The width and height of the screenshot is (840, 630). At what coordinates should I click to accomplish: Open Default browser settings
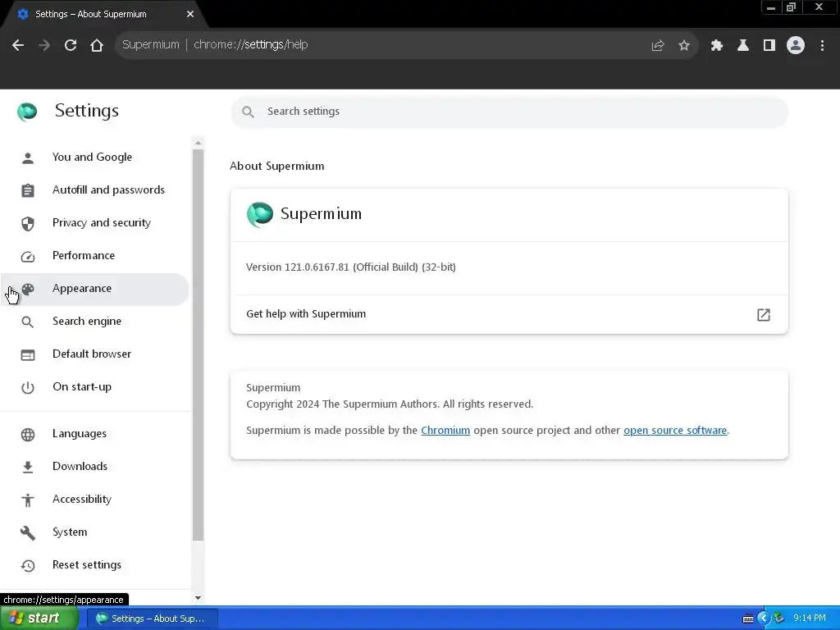[x=94, y=354]
